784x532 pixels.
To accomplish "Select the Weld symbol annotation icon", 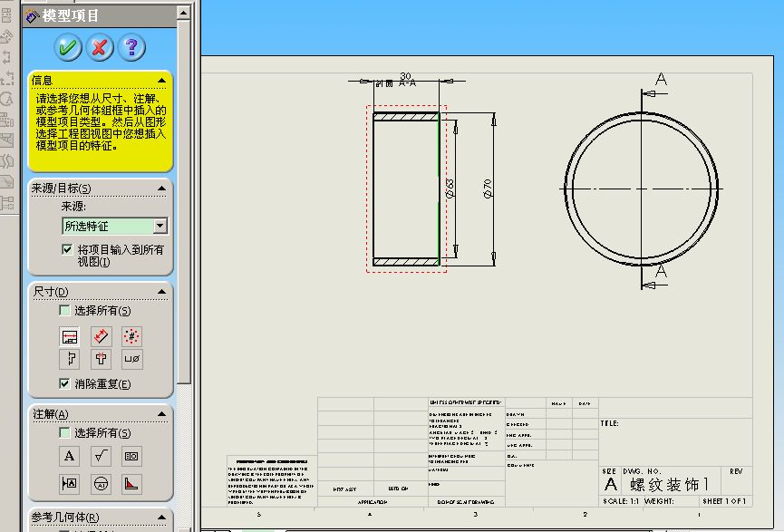I will (x=132, y=483).
